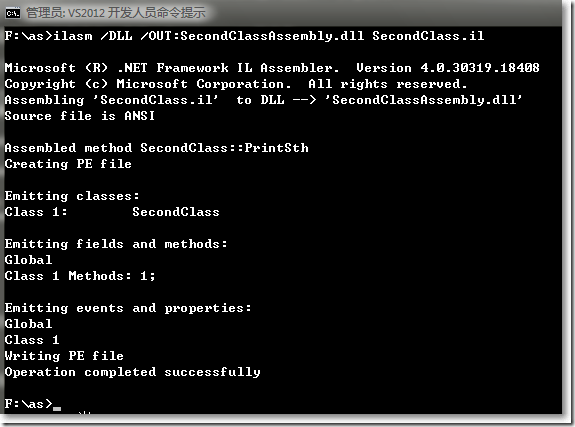Click the 'Creating PE file' line
Image resolution: width=575 pixels, height=427 pixels.
[68, 164]
